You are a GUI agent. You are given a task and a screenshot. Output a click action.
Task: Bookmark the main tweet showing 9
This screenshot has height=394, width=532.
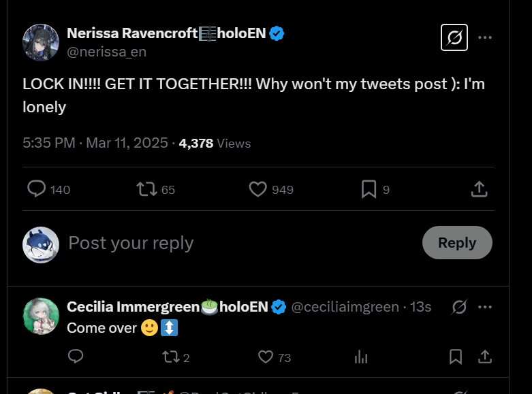click(369, 188)
